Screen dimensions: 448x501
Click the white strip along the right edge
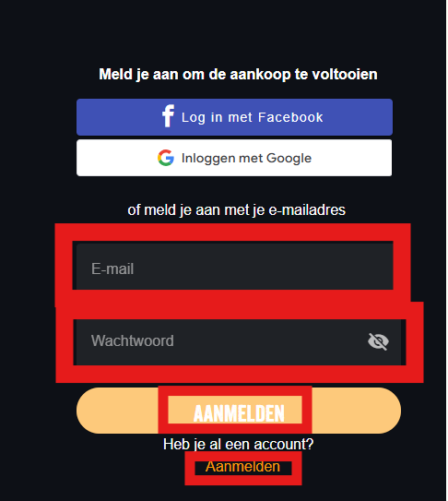447,251
